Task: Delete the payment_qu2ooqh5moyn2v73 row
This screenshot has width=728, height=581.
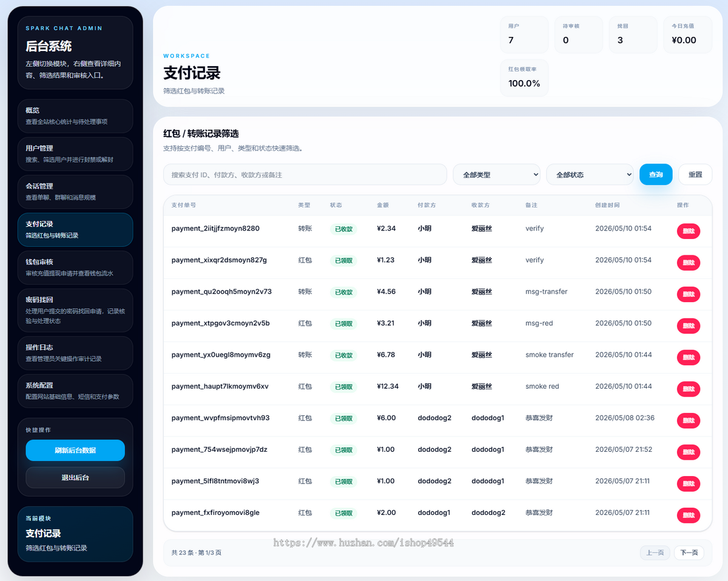Action: pos(689,294)
